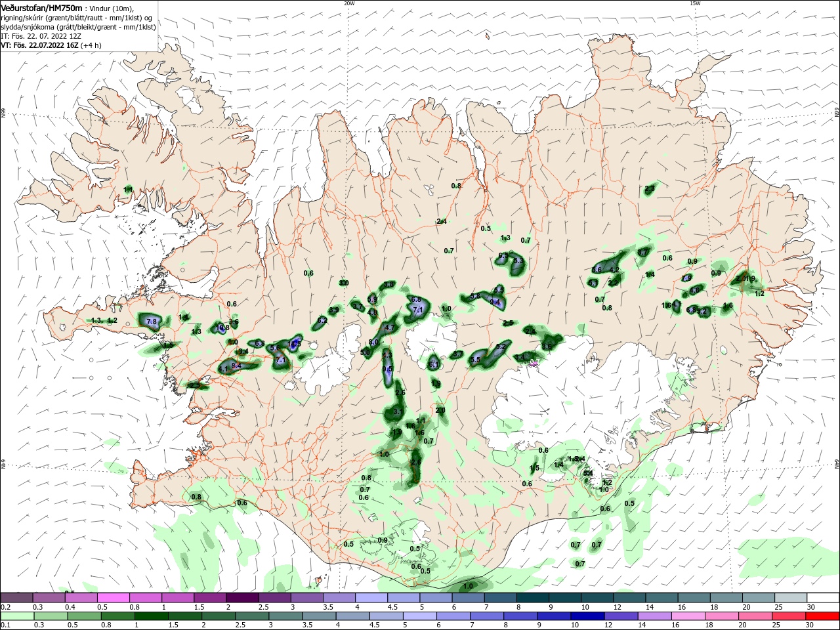Click the 5.0 precipitation value
This screenshot has height=630, width=840.
pyautogui.click(x=366, y=352)
